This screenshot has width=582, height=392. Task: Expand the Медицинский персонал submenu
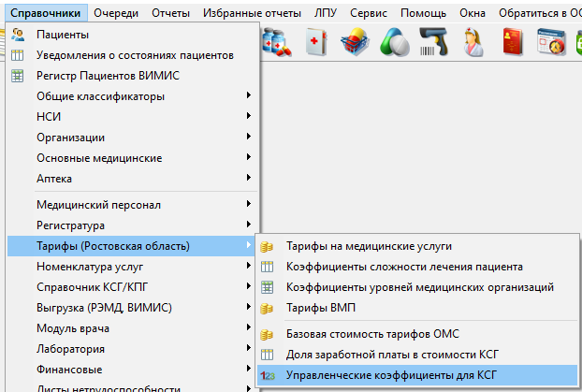[x=98, y=205]
